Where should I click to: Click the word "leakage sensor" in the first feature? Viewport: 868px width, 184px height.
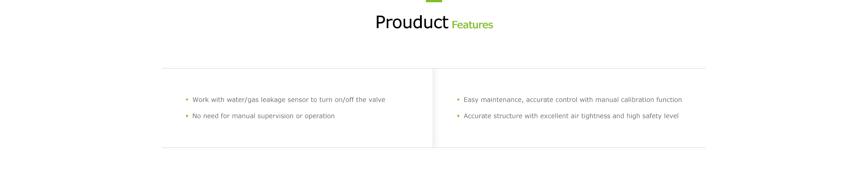[x=285, y=100]
